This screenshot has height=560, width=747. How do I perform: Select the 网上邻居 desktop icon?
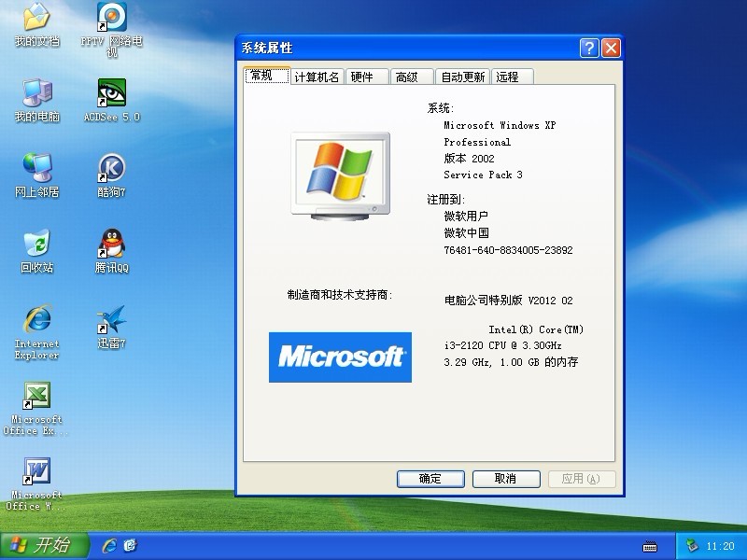pyautogui.click(x=36, y=175)
